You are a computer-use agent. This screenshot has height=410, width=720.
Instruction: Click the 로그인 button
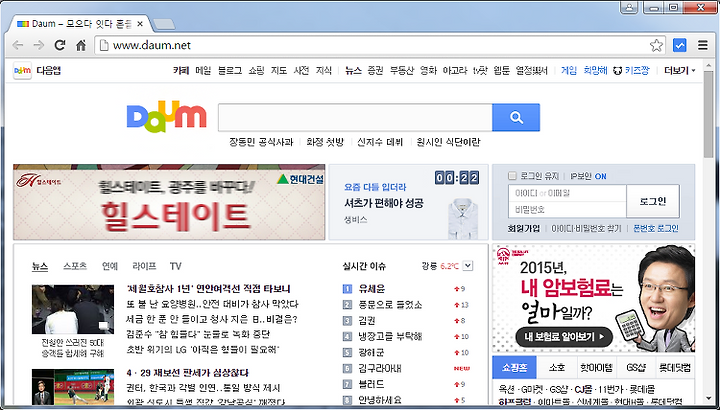(x=653, y=201)
